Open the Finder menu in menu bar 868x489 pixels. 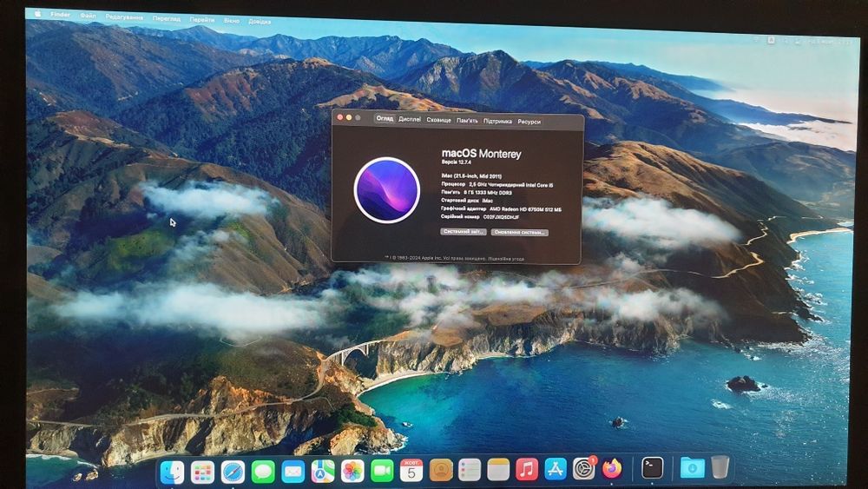(61, 15)
